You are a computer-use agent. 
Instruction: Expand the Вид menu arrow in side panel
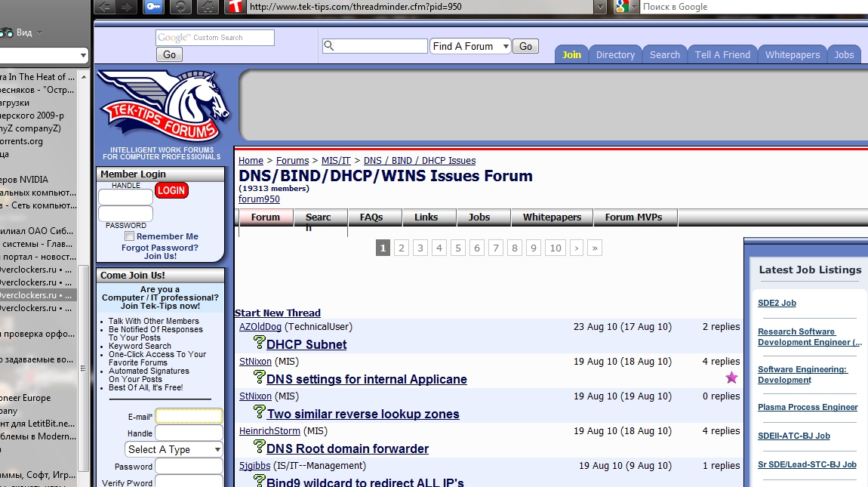pyautogui.click(x=39, y=32)
